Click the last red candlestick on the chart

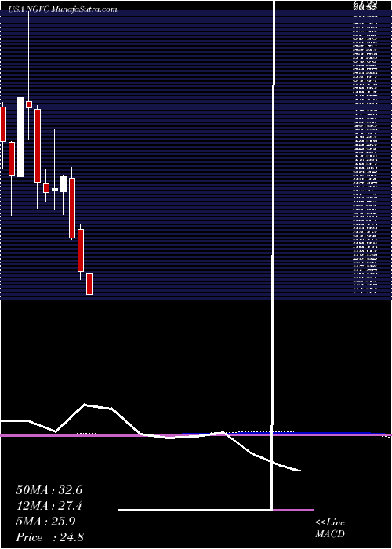coord(89,284)
